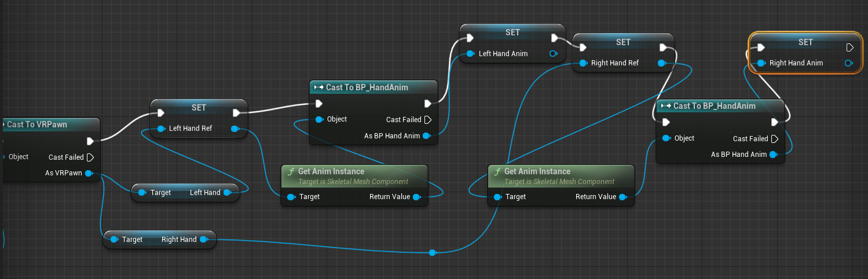The height and width of the screenshot is (279, 868).
Task: Click Left Hand Anim input data pin
Action: pyautogui.click(x=471, y=54)
